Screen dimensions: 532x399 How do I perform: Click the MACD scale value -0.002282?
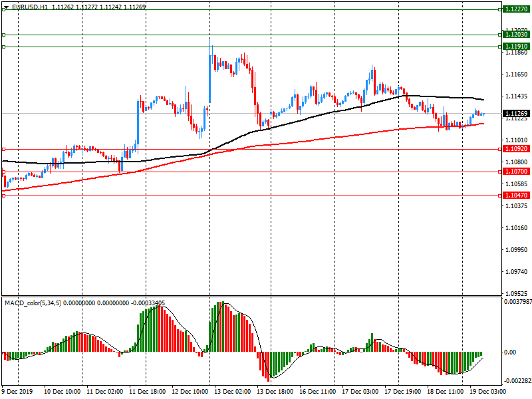(518, 381)
